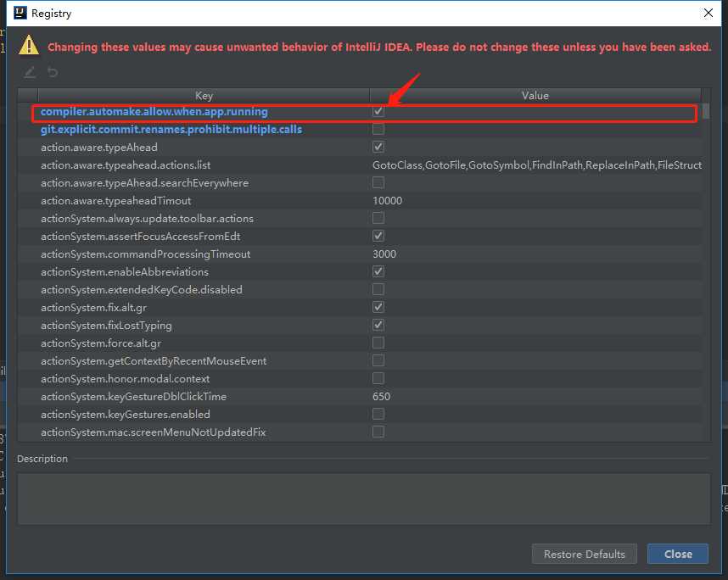Viewport: 728px width, 580px height.
Task: Select actionSystem.keyGestures.enabled key
Action: coord(126,415)
